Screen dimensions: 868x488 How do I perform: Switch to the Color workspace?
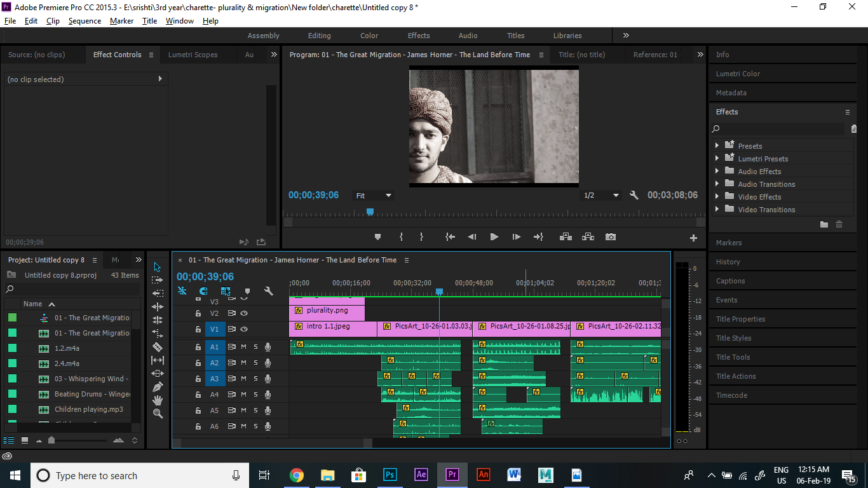[369, 36]
